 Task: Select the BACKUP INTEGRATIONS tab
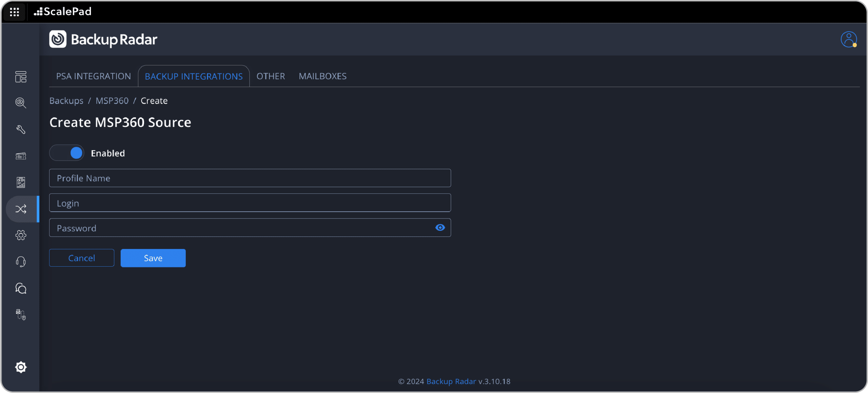point(194,76)
